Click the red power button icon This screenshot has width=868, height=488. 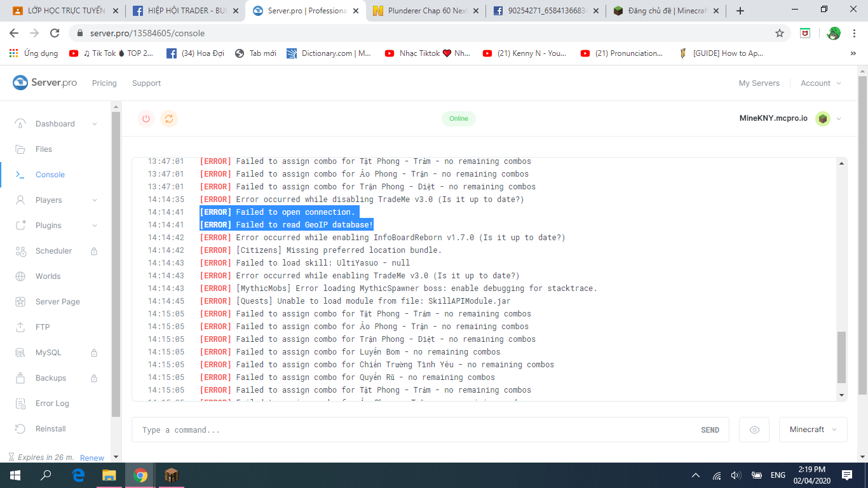pyautogui.click(x=146, y=119)
